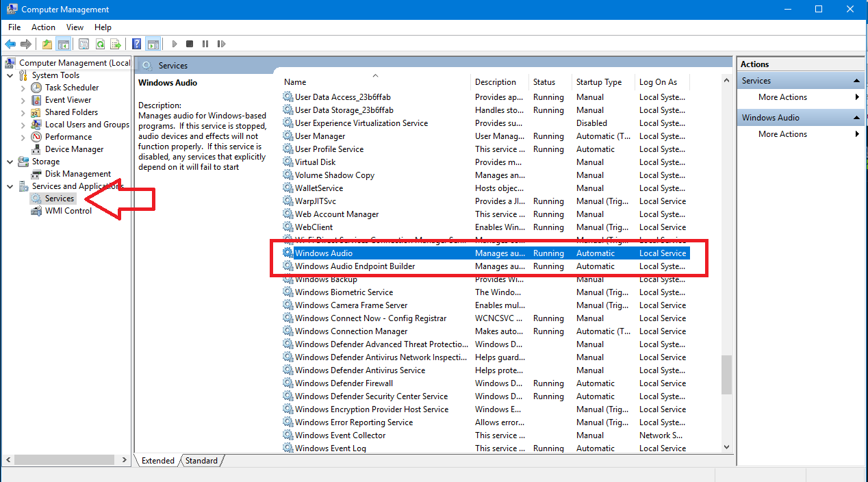Click the Stop Service square icon
Image resolution: width=868 pixels, height=482 pixels.
pyautogui.click(x=190, y=44)
